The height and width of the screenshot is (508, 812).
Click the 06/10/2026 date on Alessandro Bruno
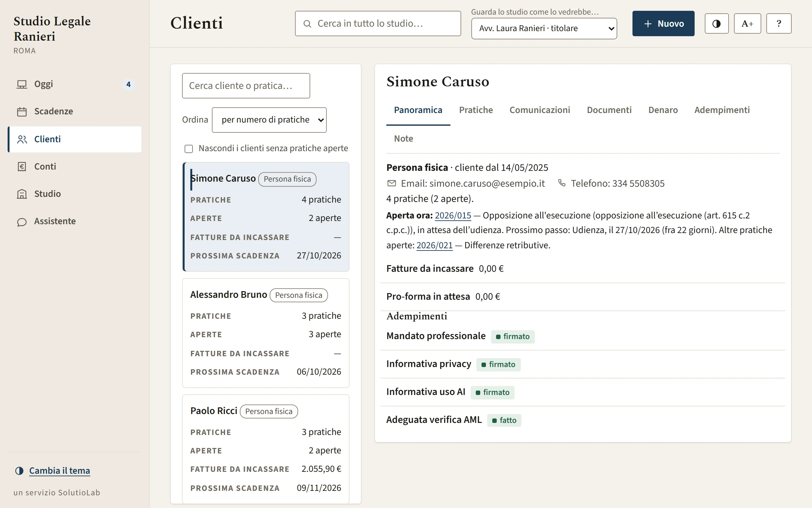coord(319,372)
